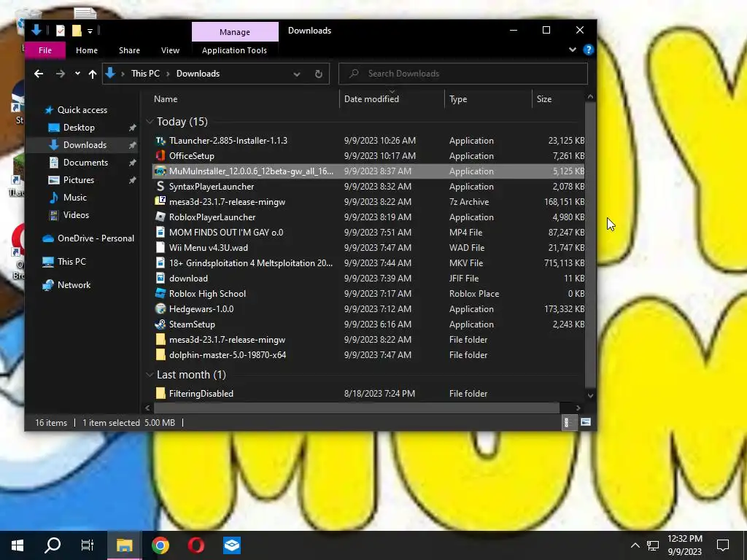The image size is (747, 560).
Task: Launch Opera from the taskbar
Action: 196,545
